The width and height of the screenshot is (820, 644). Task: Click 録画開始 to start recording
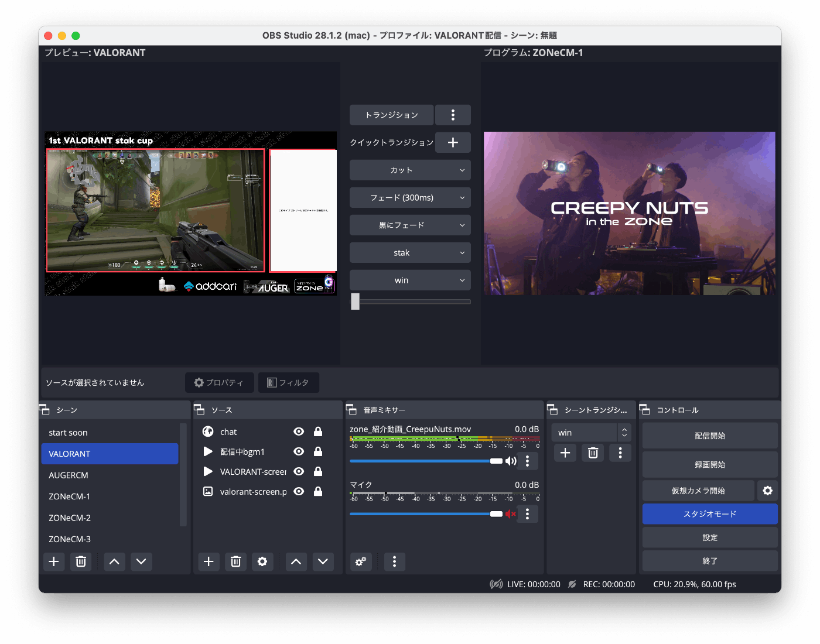click(x=710, y=464)
